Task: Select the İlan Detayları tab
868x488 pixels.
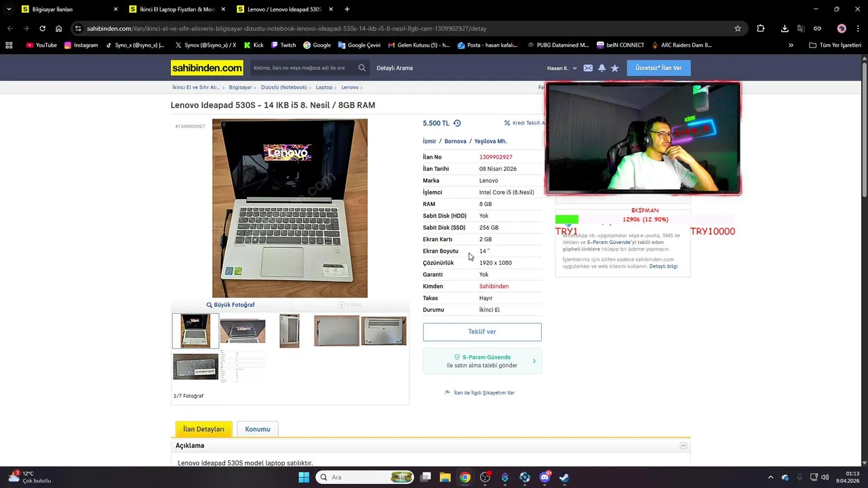Action: (203, 429)
